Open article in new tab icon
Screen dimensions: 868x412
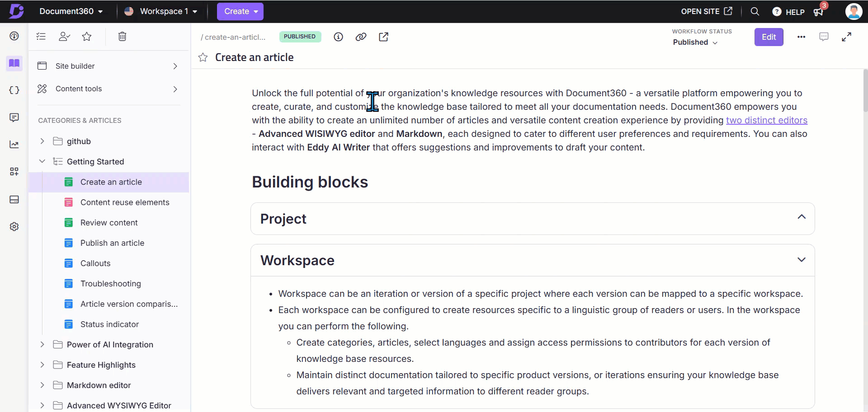(x=383, y=37)
